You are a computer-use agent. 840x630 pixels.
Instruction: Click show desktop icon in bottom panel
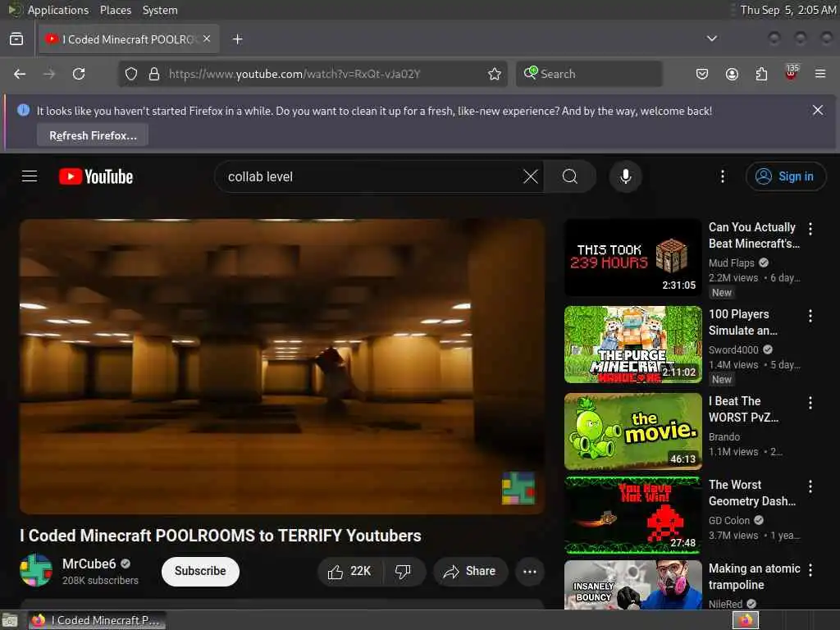click(x=10, y=620)
